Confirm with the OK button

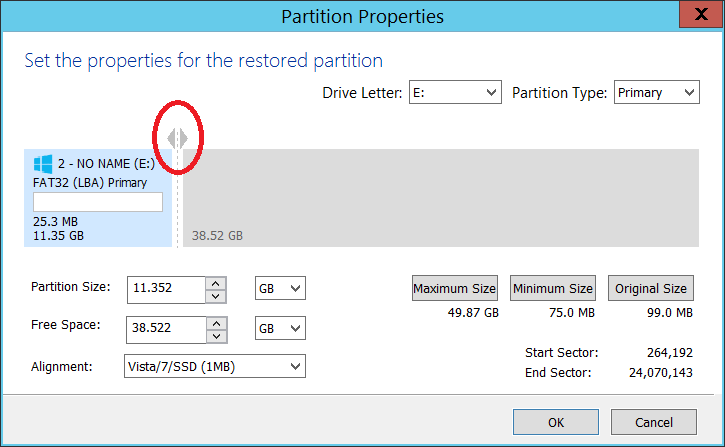click(x=556, y=422)
